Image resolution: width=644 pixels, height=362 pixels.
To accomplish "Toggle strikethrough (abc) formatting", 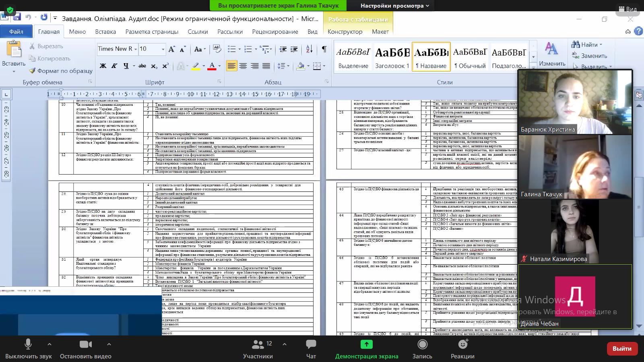I will coord(142,66).
